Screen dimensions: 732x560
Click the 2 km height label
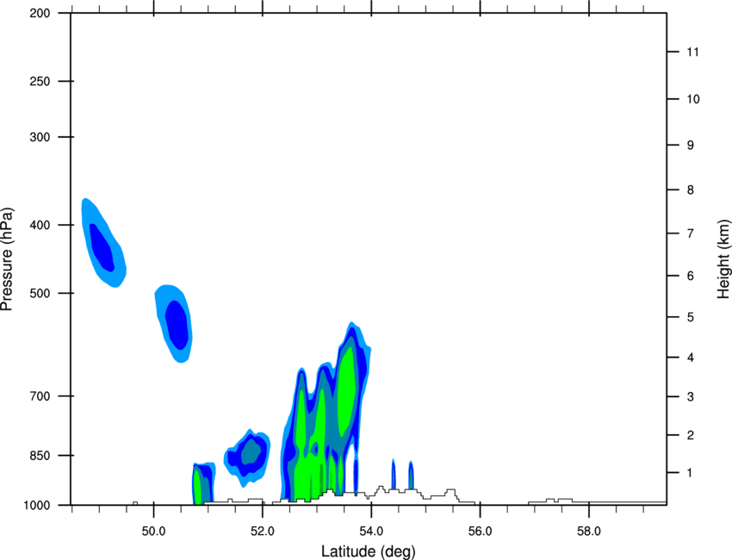click(x=690, y=435)
